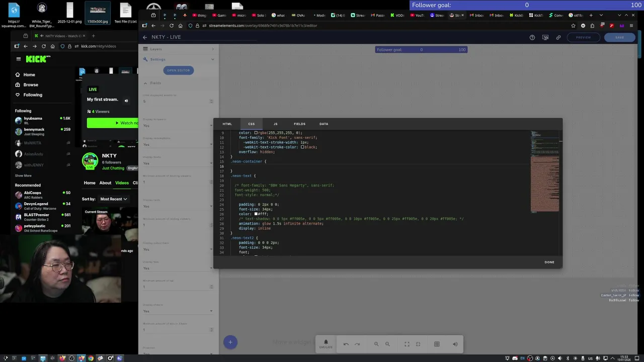The height and width of the screenshot is (362, 644).
Task: Open the Display subscribers dropdown
Action: coord(178,249)
